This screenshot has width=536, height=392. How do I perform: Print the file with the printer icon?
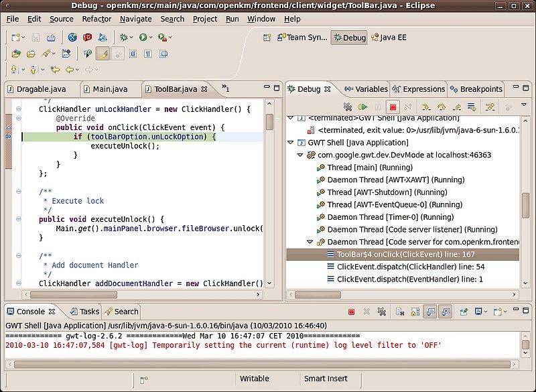(51, 38)
